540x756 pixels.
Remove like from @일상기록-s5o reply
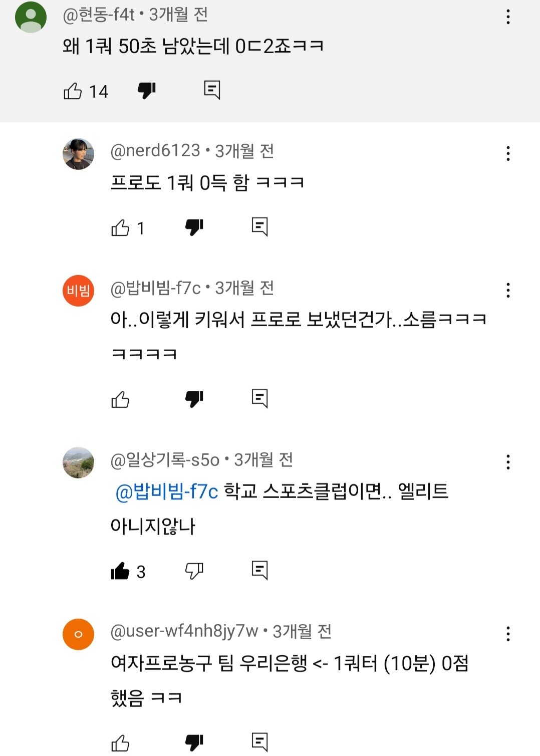[120, 571]
